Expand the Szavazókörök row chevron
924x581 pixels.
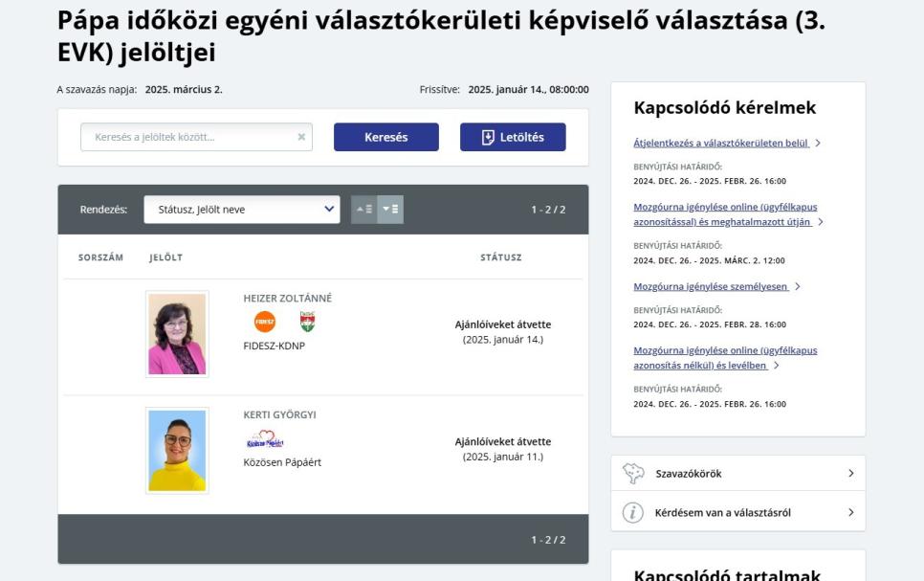[x=850, y=474]
